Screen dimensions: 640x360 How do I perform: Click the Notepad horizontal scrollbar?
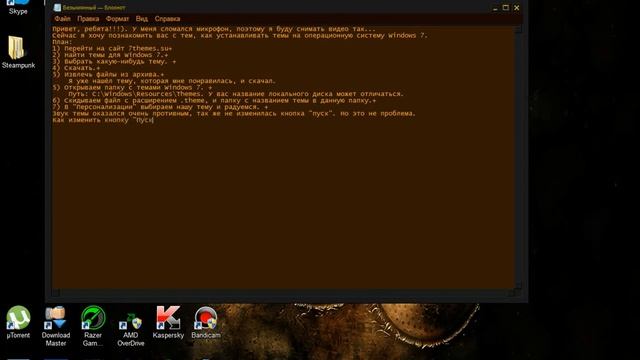[x=283, y=293]
